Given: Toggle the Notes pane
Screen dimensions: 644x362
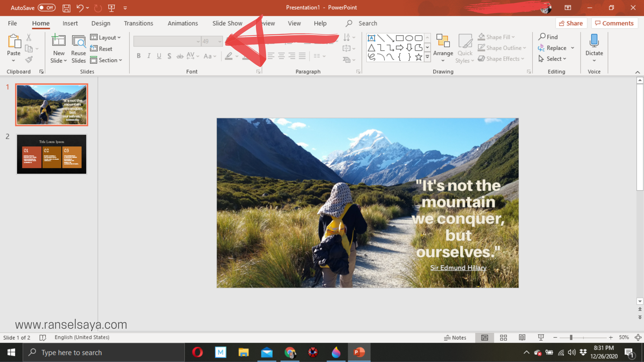Looking at the screenshot, I should (x=455, y=337).
